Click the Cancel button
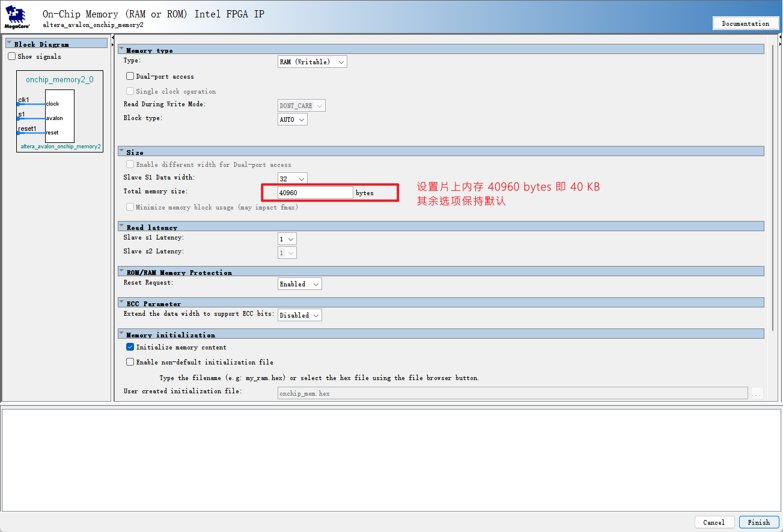Screen dimensions: 783x532 714,522
